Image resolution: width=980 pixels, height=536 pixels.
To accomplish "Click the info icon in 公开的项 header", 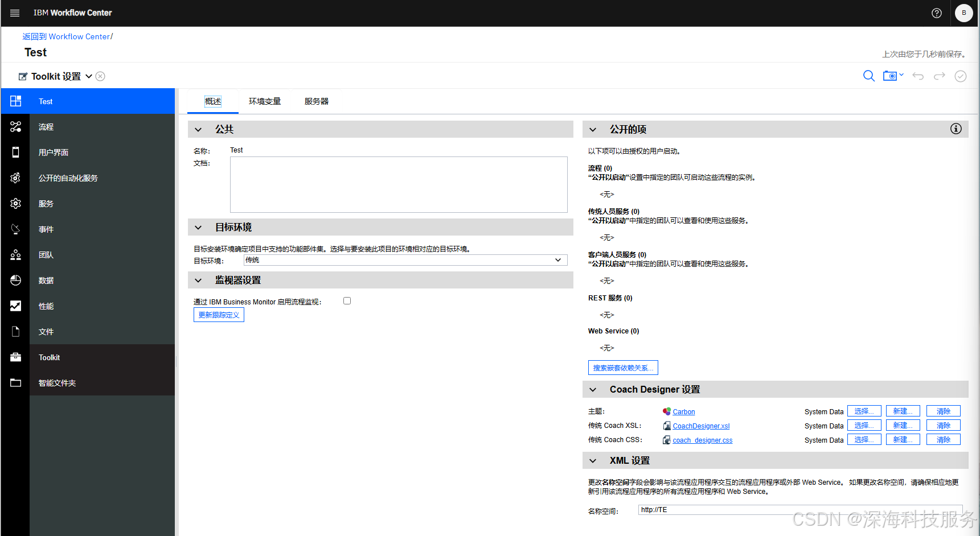I will pyautogui.click(x=956, y=129).
